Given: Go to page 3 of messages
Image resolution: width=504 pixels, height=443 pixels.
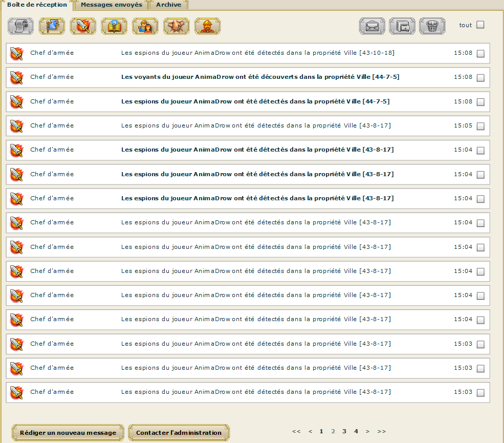Looking at the screenshot, I should click(x=344, y=431).
